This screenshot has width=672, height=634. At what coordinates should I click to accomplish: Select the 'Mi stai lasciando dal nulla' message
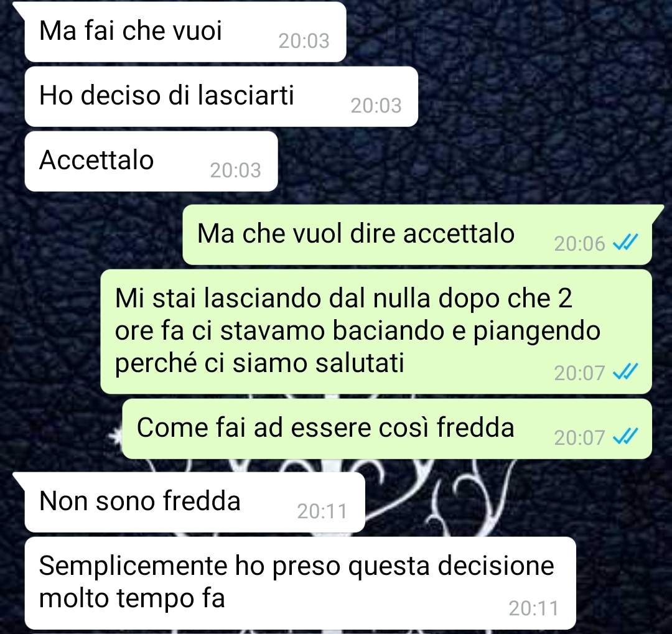click(x=376, y=332)
